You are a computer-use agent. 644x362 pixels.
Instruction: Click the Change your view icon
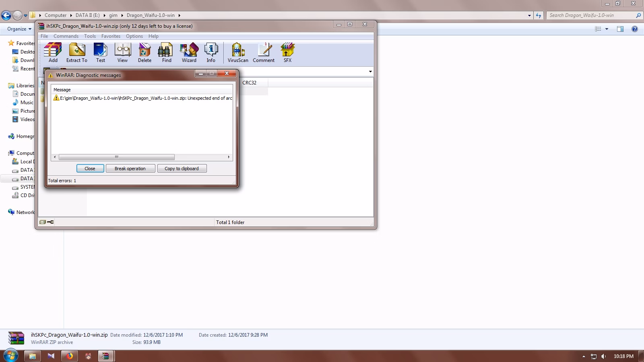(x=598, y=29)
